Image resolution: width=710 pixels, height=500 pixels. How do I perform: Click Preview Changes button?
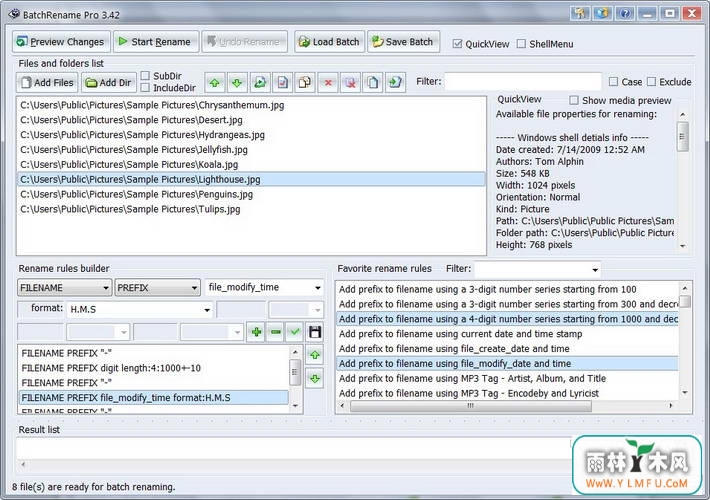pyautogui.click(x=61, y=42)
